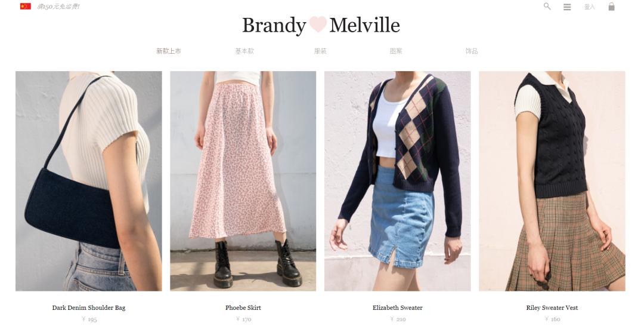Screen dimensions: 644x332
Task: Open the Phoebe Skirt title link
Action: coord(243,308)
